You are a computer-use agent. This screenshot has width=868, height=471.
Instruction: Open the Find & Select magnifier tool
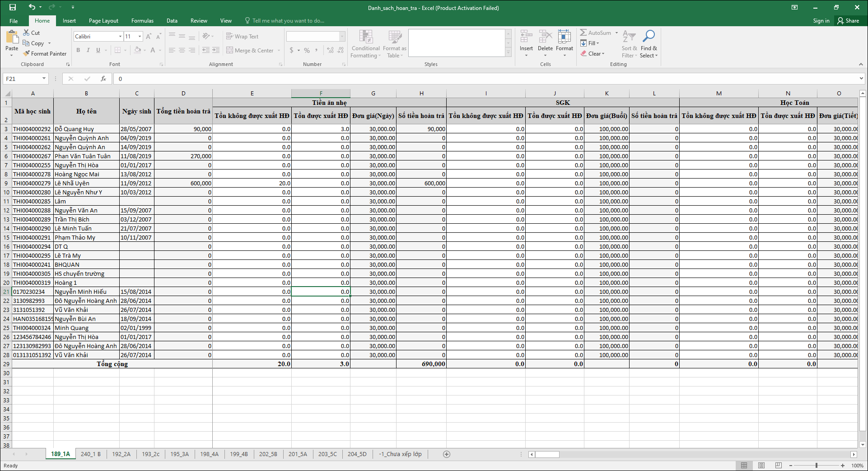[x=649, y=36]
